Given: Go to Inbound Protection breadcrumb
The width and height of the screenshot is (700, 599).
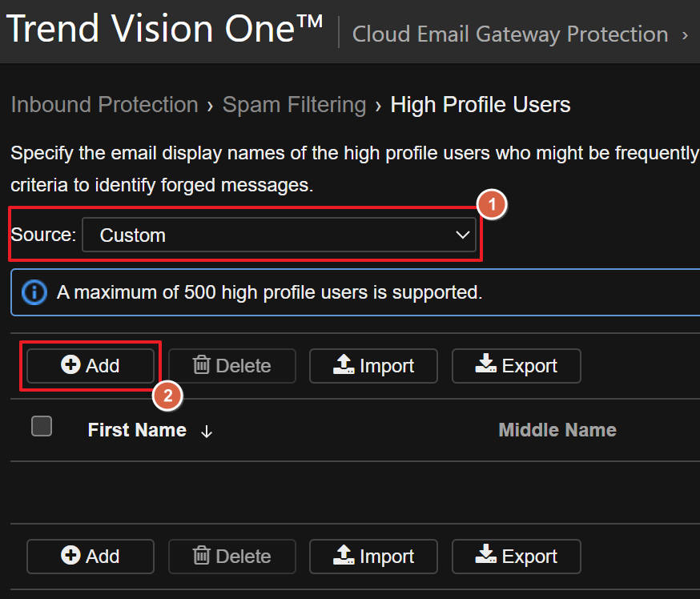Looking at the screenshot, I should 104,105.
